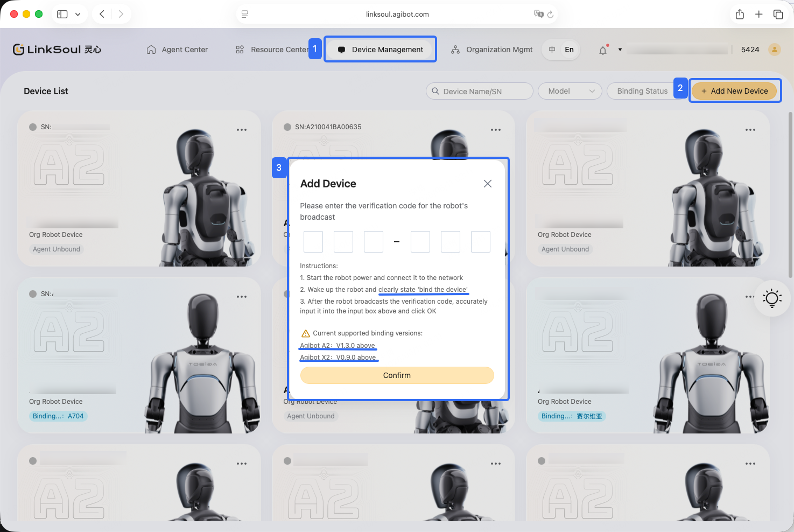This screenshot has height=532, width=794.
Task: Open the Safari share menu
Action: tap(740, 14)
